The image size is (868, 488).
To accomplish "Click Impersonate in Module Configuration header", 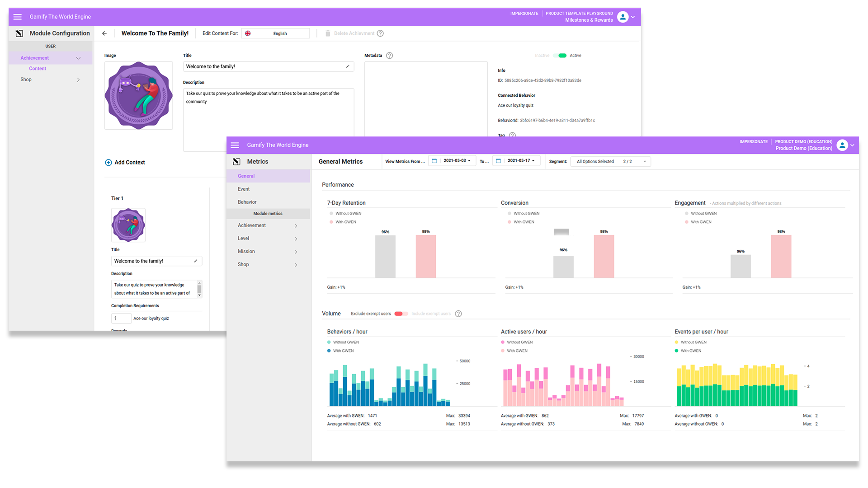I will [524, 14].
